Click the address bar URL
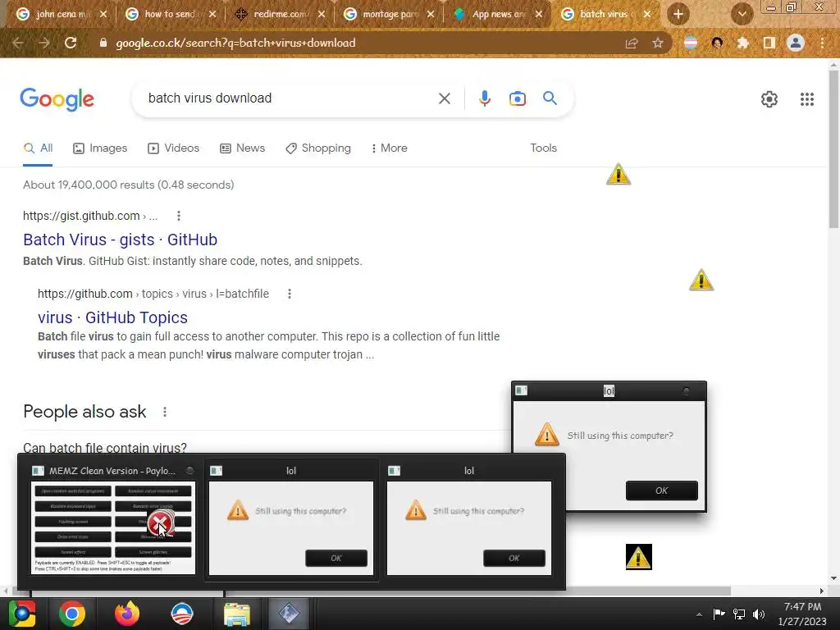This screenshot has width=840, height=630. 235,43
